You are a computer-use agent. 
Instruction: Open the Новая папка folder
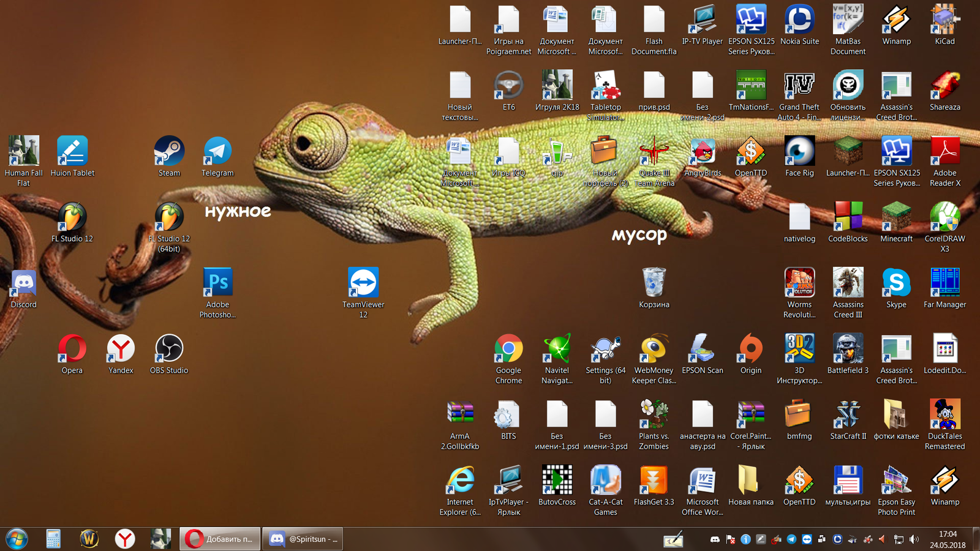(x=751, y=485)
